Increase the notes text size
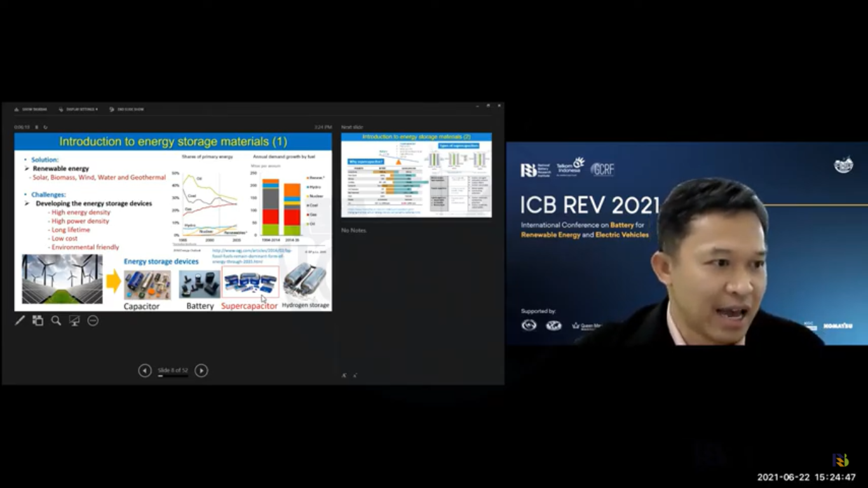 click(344, 376)
